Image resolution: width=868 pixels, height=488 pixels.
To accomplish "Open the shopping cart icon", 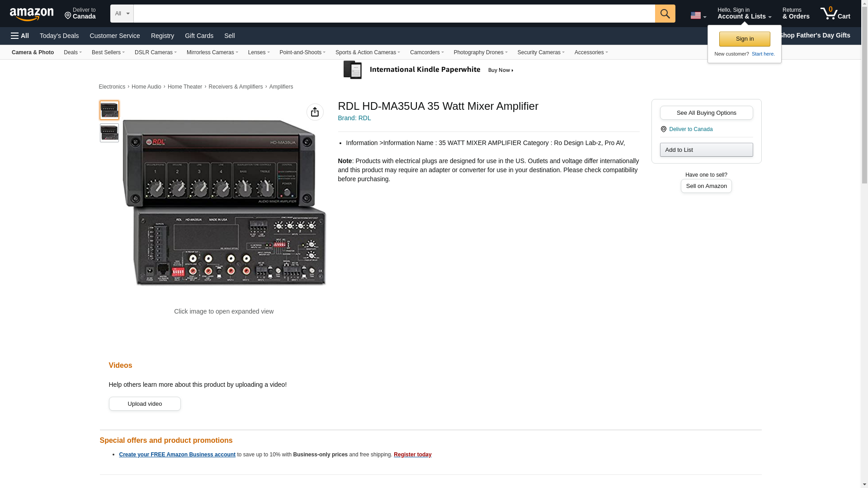I will point(835,14).
